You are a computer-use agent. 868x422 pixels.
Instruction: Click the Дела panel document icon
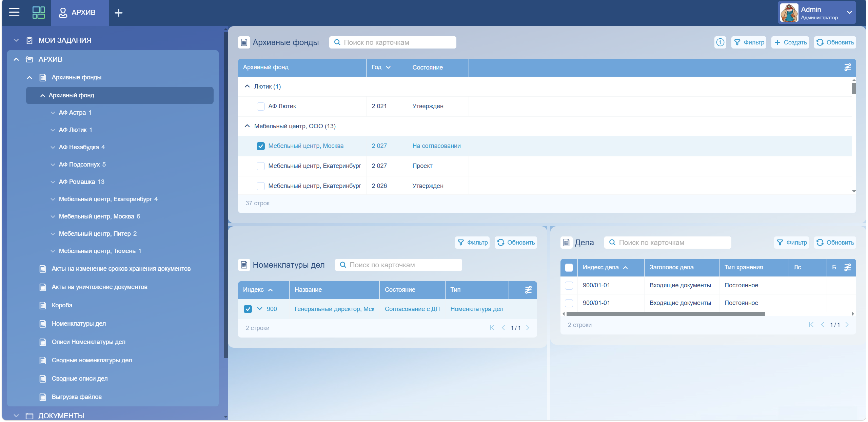point(566,243)
